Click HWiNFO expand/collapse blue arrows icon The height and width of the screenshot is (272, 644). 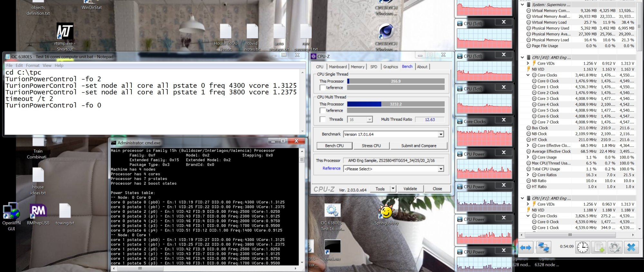pos(526,247)
